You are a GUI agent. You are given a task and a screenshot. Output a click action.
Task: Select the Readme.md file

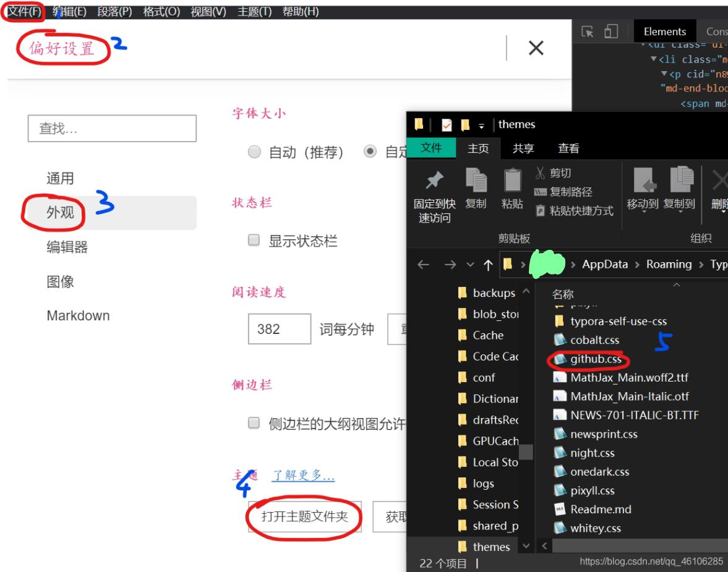[x=593, y=510]
